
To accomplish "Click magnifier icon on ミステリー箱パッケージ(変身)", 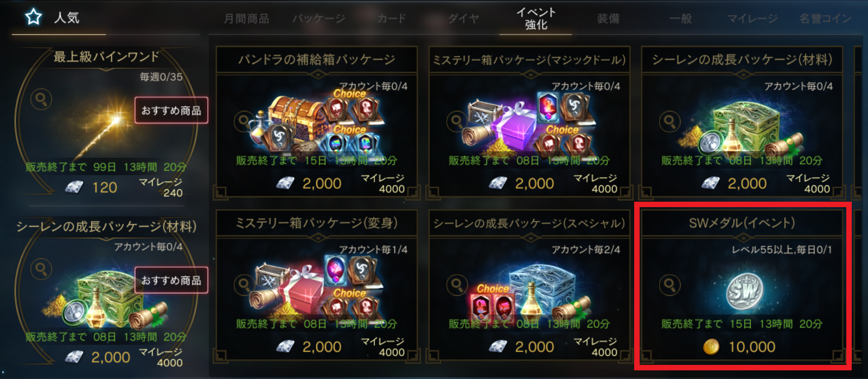I will click(244, 285).
